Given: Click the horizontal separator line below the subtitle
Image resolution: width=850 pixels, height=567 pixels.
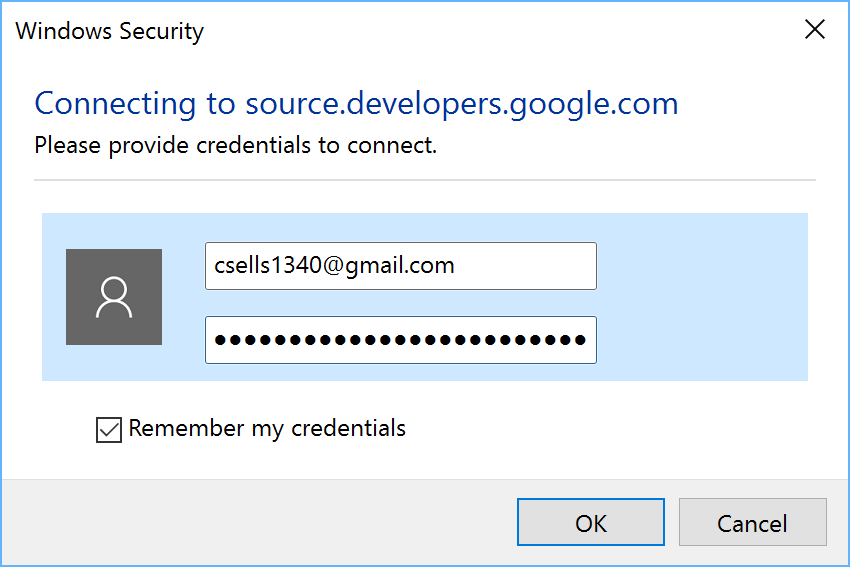Looking at the screenshot, I should [x=424, y=179].
